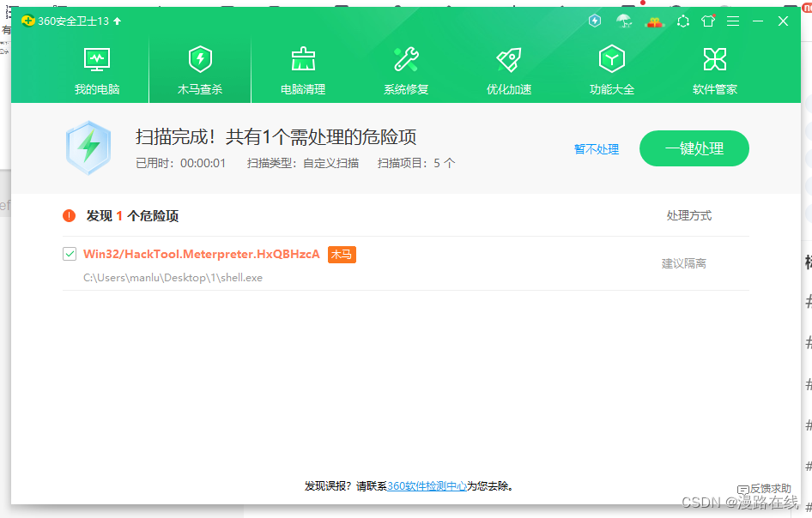
Task: Click the 发现 1 个危险项 heading
Action: pos(132,216)
